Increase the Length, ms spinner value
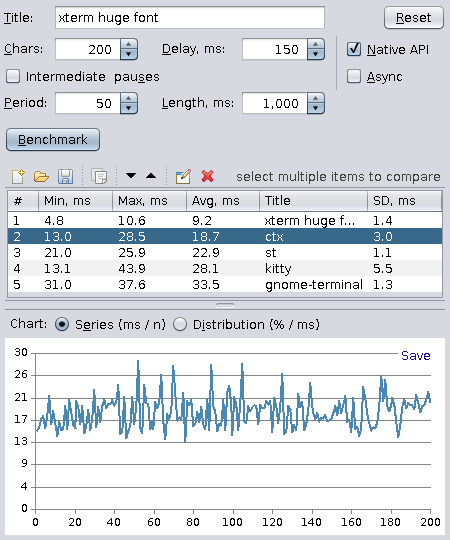The height and width of the screenshot is (540, 450). pyautogui.click(x=316, y=98)
